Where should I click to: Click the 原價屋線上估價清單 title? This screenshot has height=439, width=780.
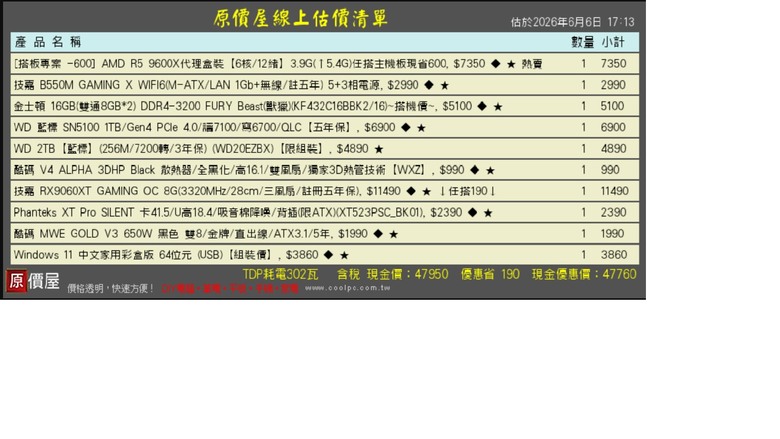(300, 18)
